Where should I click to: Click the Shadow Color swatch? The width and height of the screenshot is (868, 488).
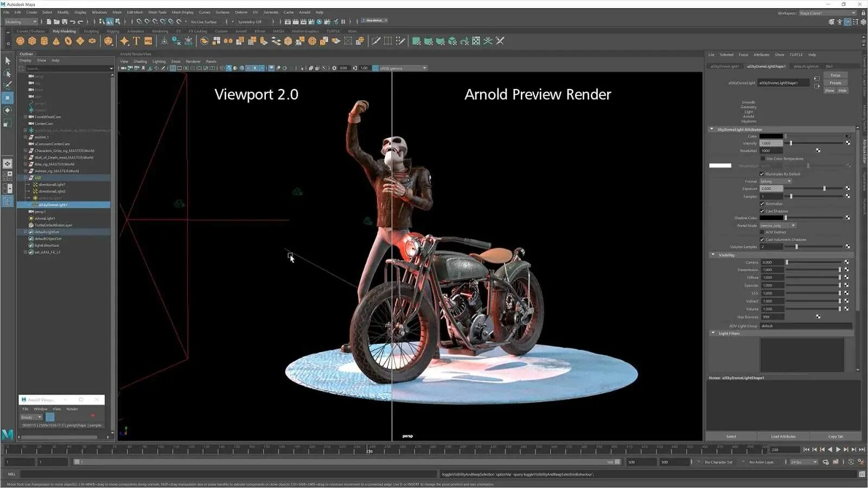coord(771,218)
